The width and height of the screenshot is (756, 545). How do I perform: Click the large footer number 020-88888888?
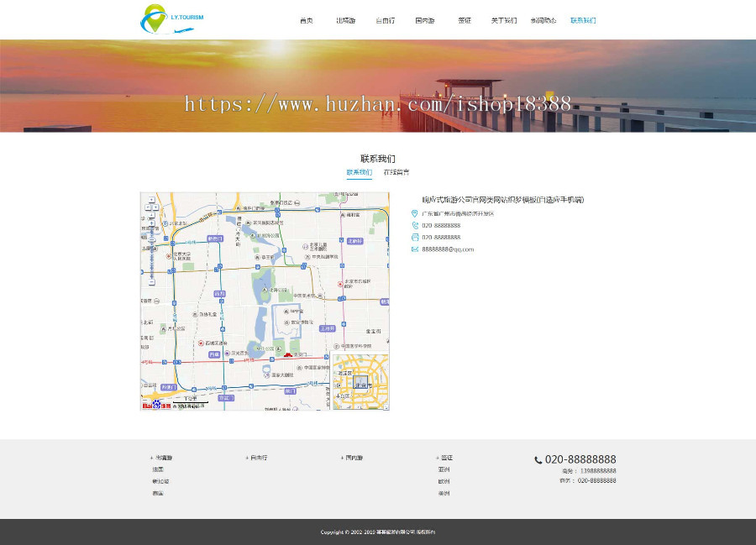[x=580, y=459]
